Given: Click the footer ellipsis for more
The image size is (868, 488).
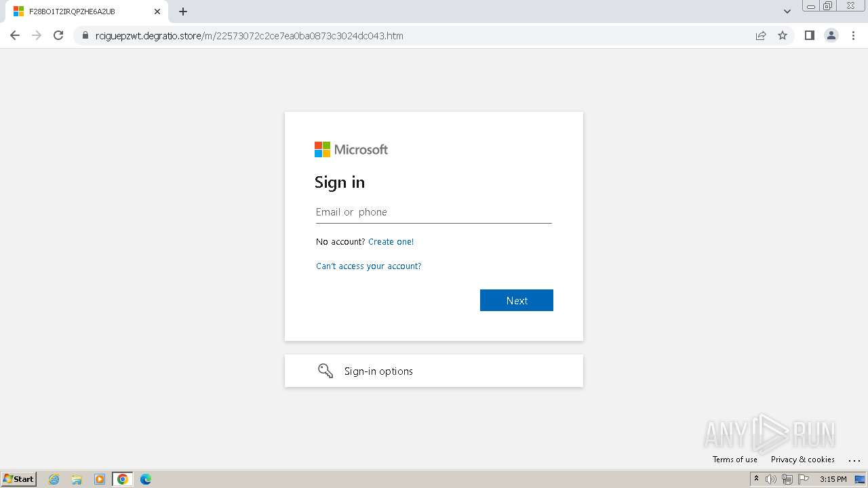Looking at the screenshot, I should (x=854, y=460).
